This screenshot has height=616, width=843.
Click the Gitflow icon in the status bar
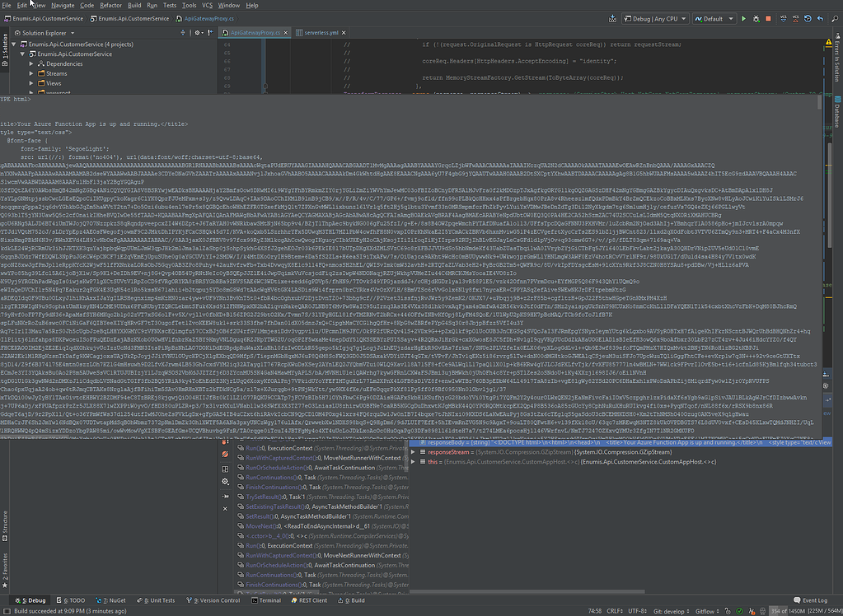[706, 612]
